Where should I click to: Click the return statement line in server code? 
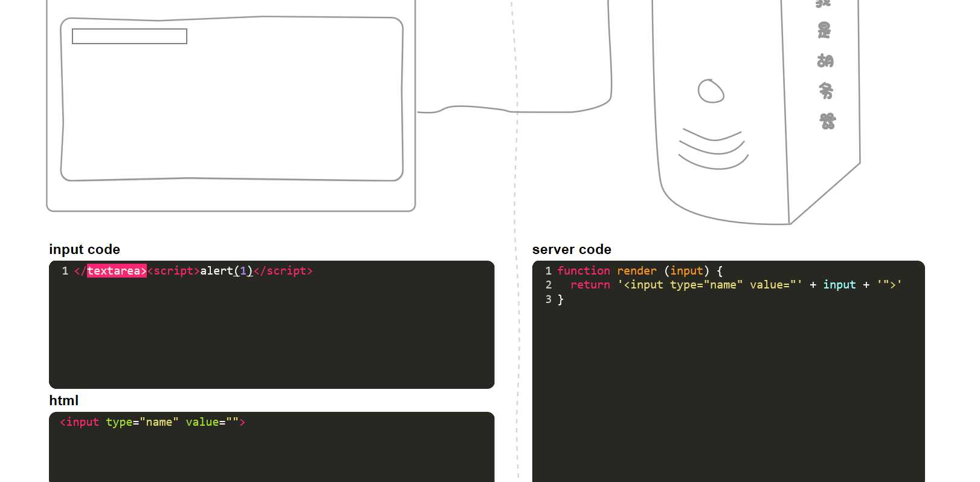(736, 285)
